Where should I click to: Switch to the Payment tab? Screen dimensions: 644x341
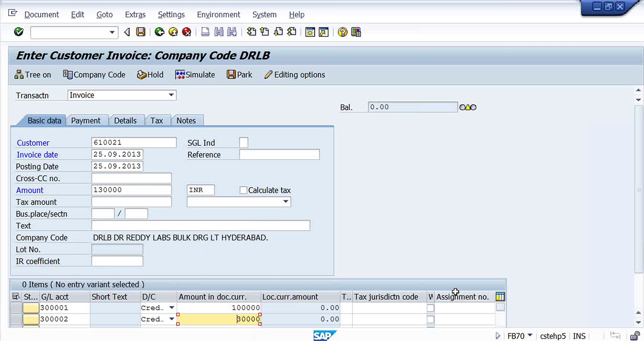[86, 121]
